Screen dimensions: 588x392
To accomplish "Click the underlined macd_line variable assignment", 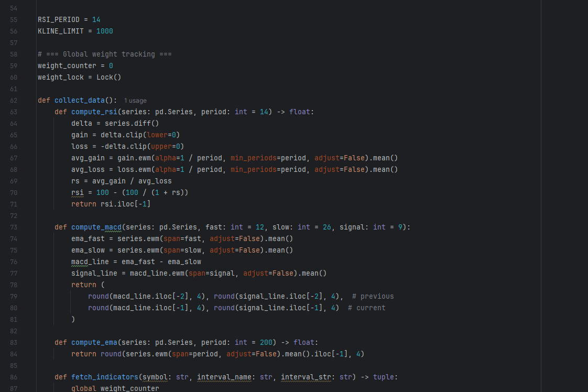I will (90, 262).
